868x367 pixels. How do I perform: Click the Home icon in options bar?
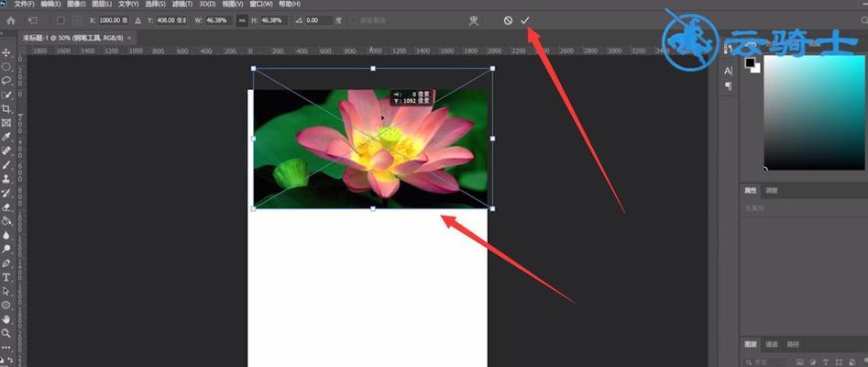[x=10, y=20]
